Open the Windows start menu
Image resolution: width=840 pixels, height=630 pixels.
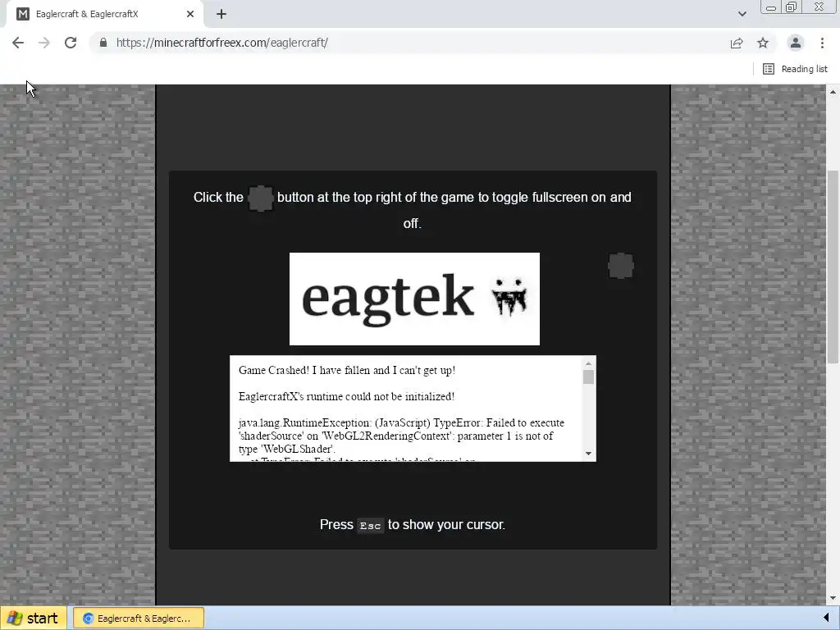pos(34,619)
